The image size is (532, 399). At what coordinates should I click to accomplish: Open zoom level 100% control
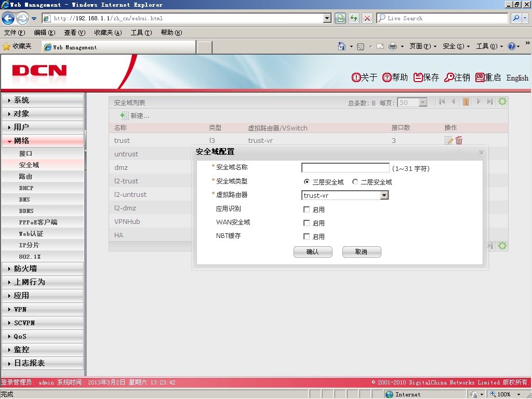505,394
